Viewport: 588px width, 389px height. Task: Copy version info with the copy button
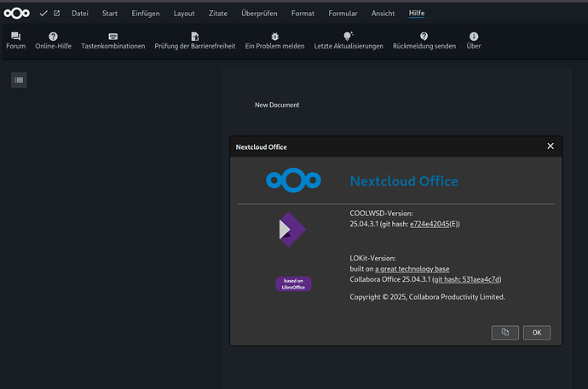pyautogui.click(x=505, y=333)
